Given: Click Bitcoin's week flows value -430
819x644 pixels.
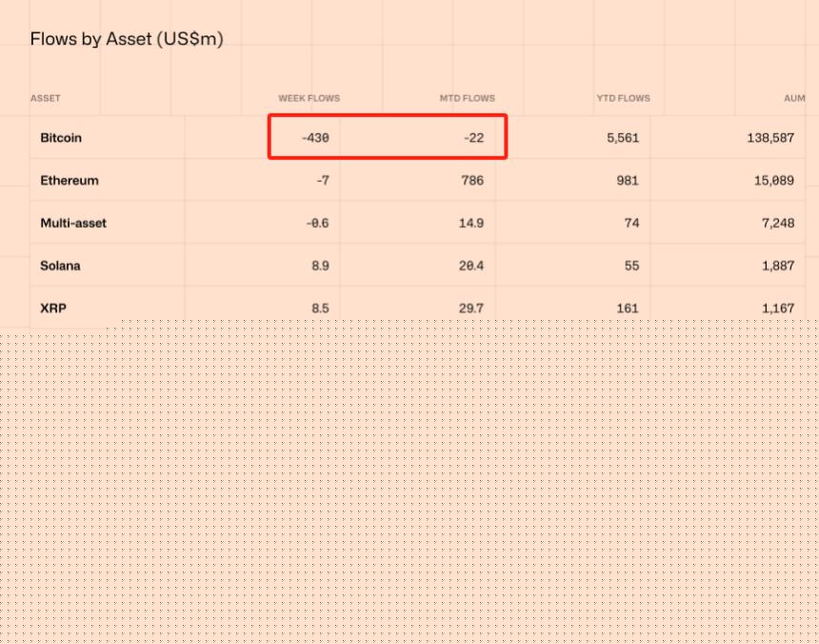Looking at the screenshot, I should point(315,138).
